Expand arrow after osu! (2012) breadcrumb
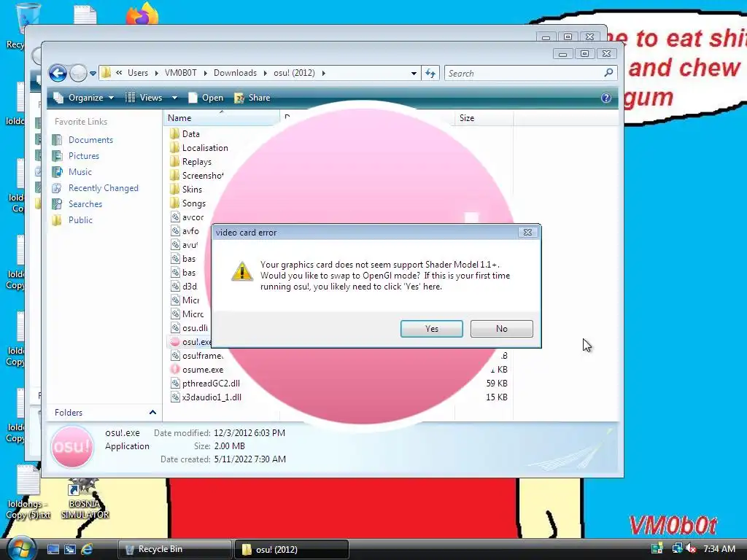This screenshot has height=560, width=747. click(x=324, y=73)
